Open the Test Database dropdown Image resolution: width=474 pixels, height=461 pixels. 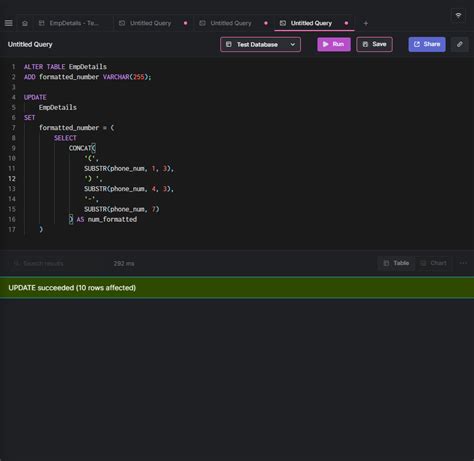click(260, 44)
